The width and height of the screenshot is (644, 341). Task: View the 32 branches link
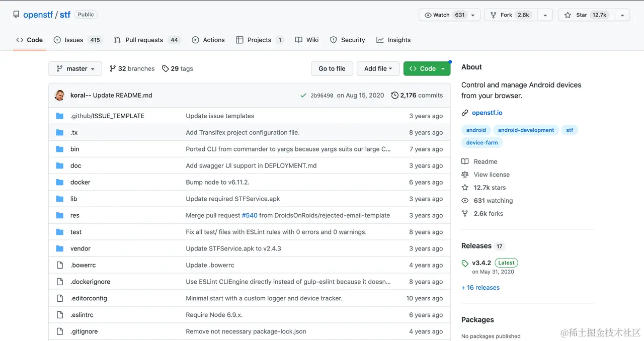pos(132,68)
